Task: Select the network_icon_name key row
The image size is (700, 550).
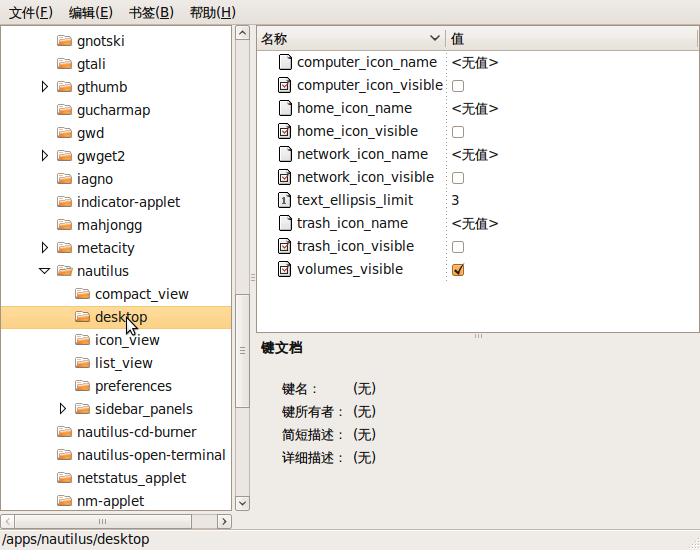Action: pos(478,154)
